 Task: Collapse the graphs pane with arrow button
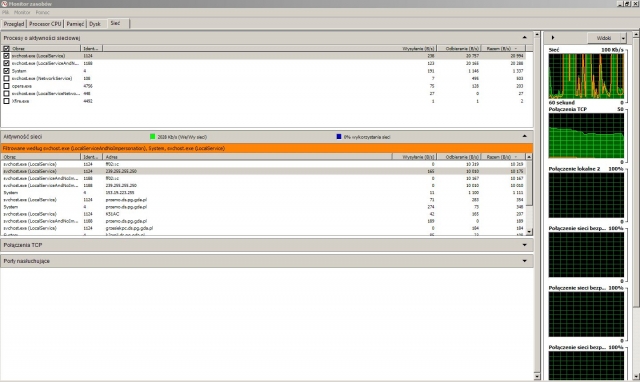553,38
